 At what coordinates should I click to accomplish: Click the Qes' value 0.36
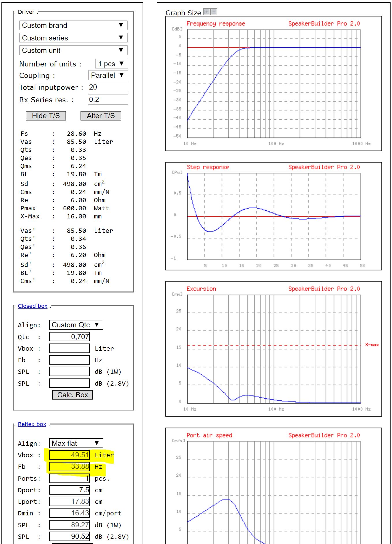tap(78, 247)
